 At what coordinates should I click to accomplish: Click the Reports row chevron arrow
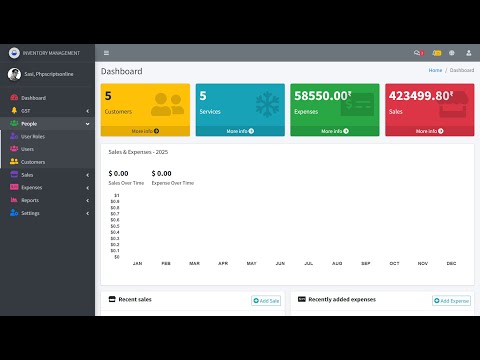88,200
